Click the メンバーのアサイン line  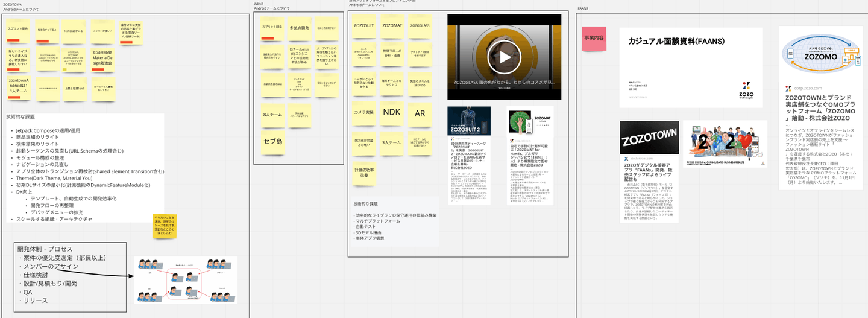(x=48, y=266)
